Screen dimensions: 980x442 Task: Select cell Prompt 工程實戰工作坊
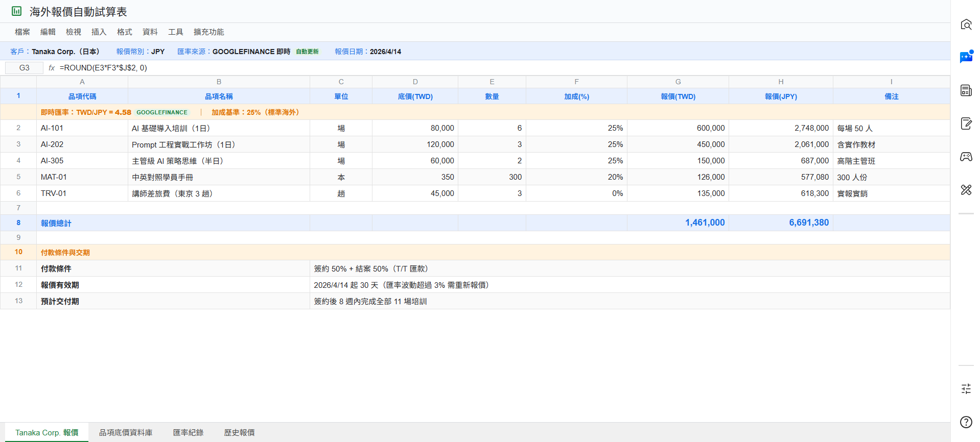tap(219, 144)
